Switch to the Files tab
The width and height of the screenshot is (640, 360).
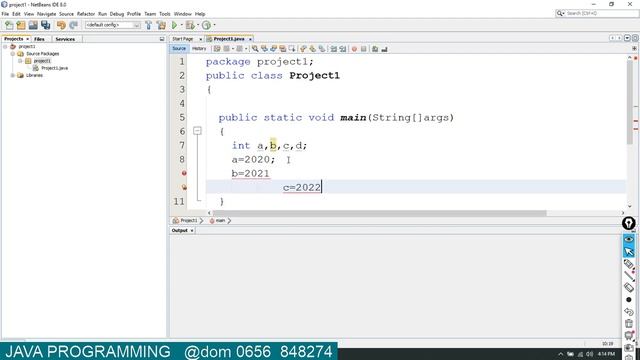(39, 39)
